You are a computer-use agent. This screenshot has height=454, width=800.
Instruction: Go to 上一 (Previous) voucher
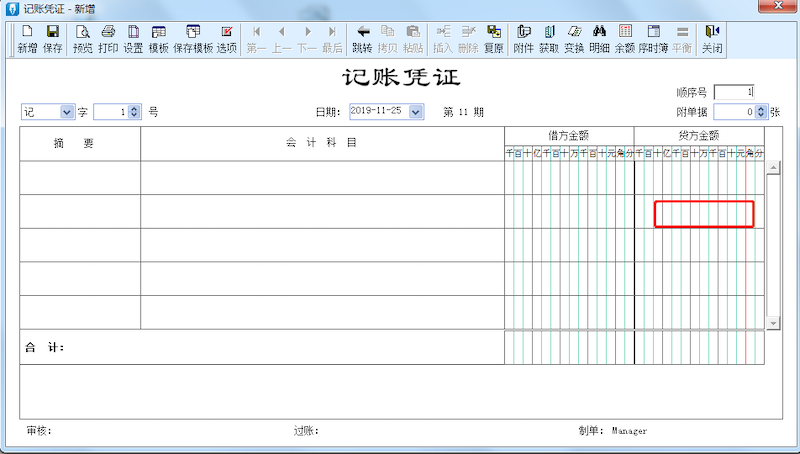click(x=282, y=39)
